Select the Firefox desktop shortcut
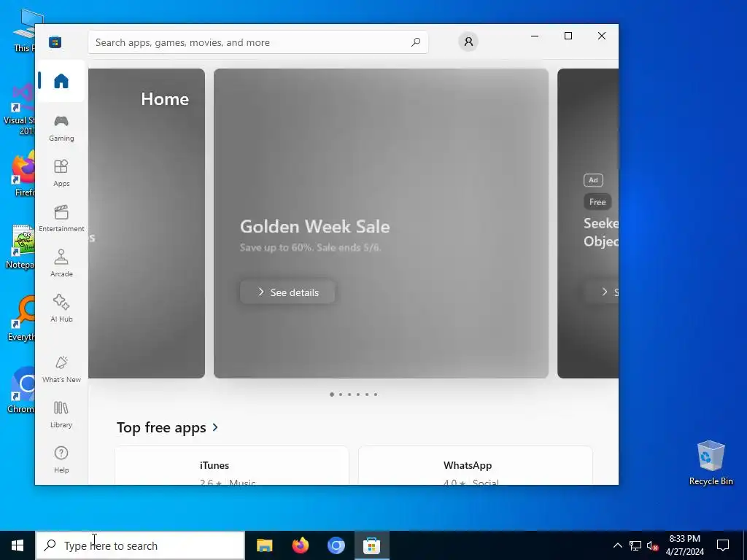The height and width of the screenshot is (560, 747). tap(21, 174)
